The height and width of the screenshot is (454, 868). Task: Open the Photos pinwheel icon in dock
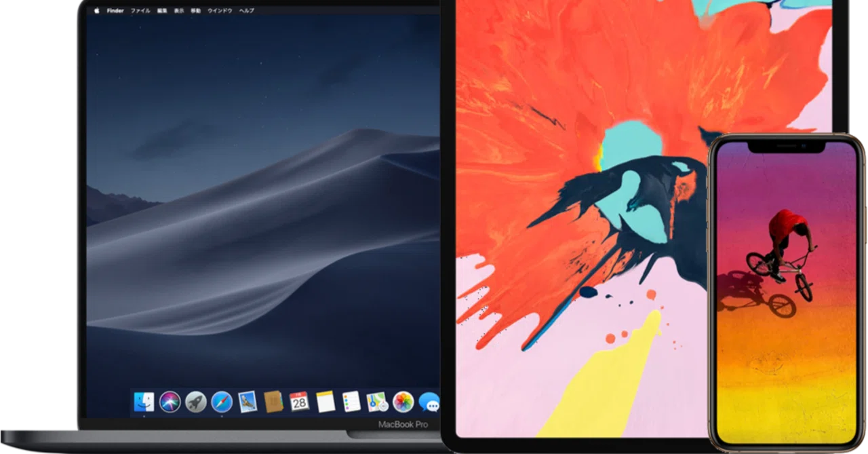(403, 402)
